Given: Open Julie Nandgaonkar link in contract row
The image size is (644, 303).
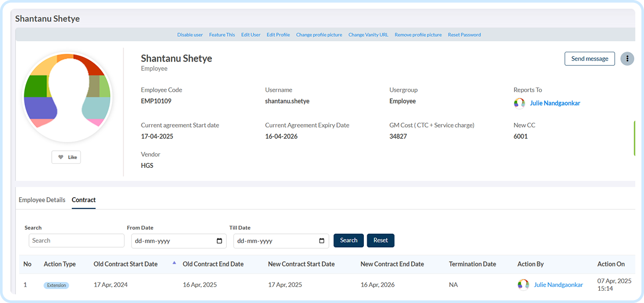Looking at the screenshot, I should pos(558,284).
